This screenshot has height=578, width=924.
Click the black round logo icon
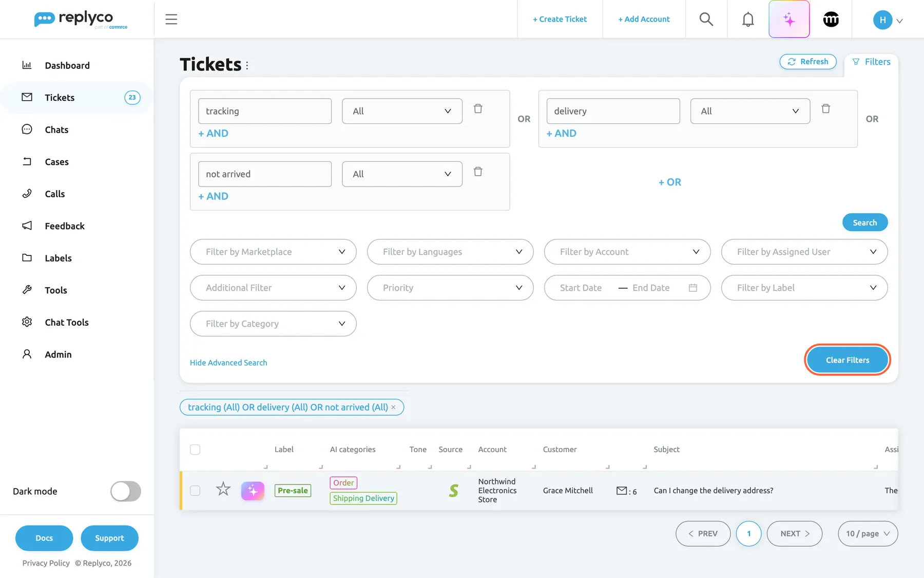point(831,20)
